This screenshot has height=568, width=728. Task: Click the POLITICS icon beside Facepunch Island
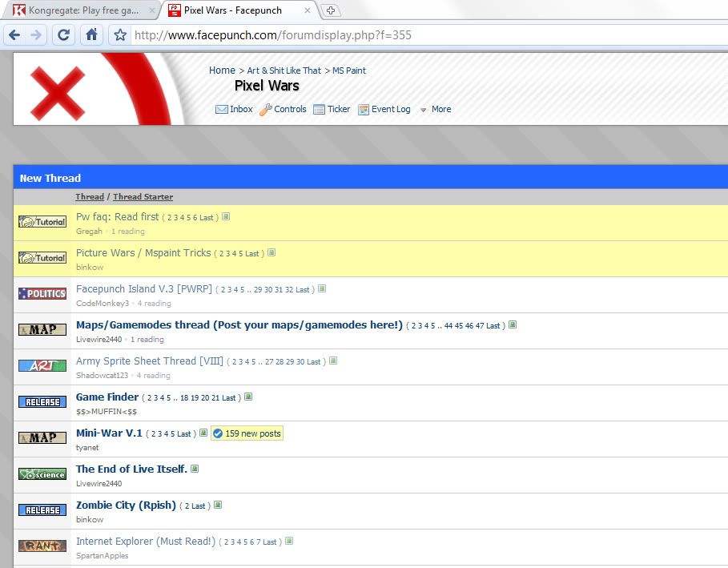point(42,293)
